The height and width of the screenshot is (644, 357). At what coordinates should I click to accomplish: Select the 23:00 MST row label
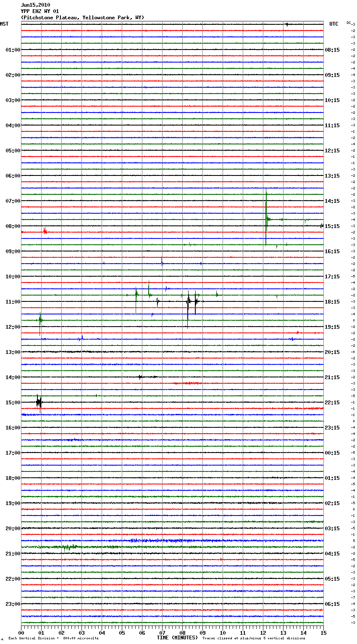click(x=13, y=604)
